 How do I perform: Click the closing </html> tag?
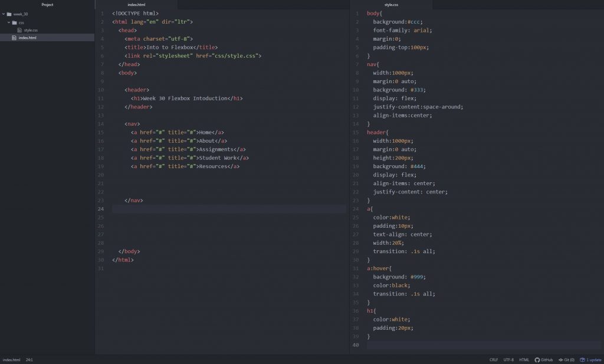(123, 260)
